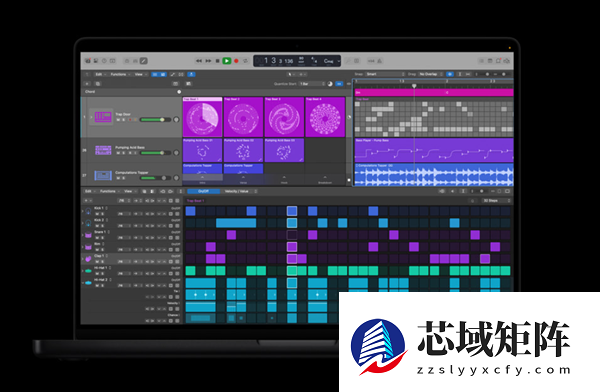600x392 pixels.
Task: Trigger the Trap Beat 2 cell
Action: pos(243,117)
